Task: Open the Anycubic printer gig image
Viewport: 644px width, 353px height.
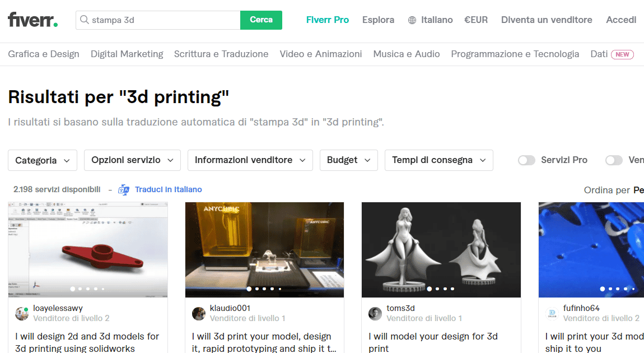Action: pos(264,249)
